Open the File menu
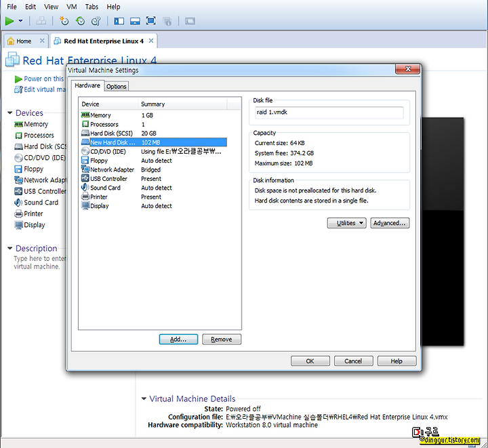The width and height of the screenshot is (488, 448). coord(12,7)
